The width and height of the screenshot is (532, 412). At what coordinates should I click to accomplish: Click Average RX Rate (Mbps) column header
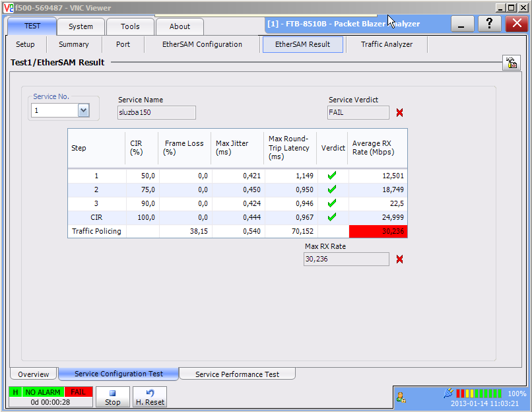pyautogui.click(x=378, y=148)
